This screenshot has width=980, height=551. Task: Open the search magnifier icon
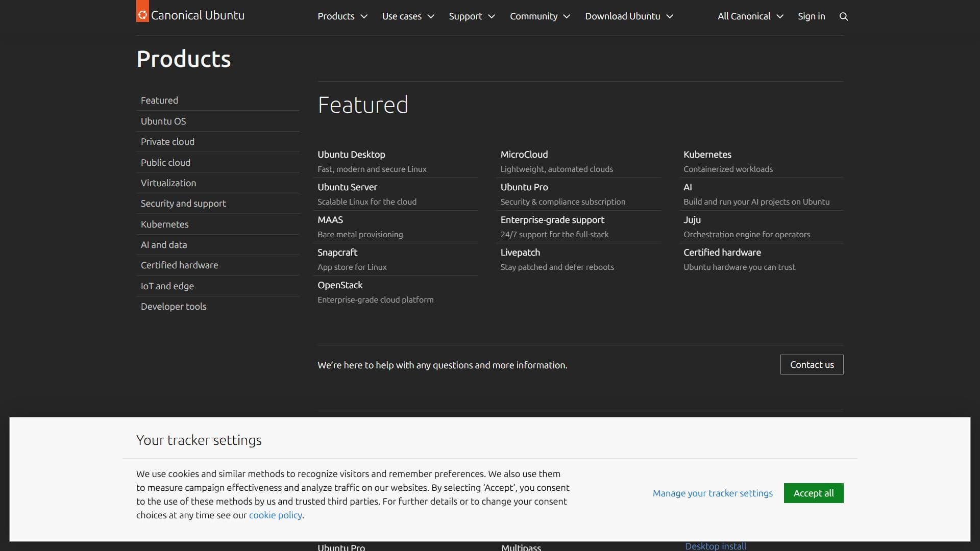pos(844,16)
